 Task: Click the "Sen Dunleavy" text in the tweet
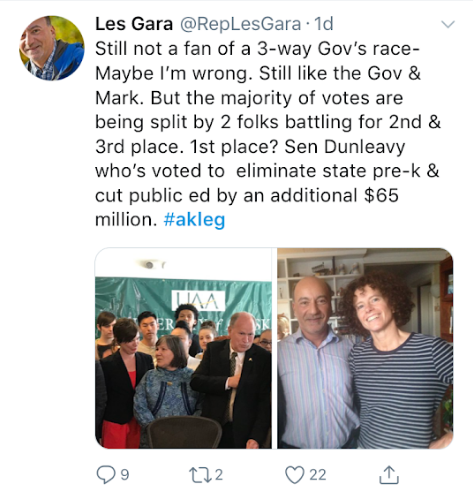pyautogui.click(x=345, y=147)
